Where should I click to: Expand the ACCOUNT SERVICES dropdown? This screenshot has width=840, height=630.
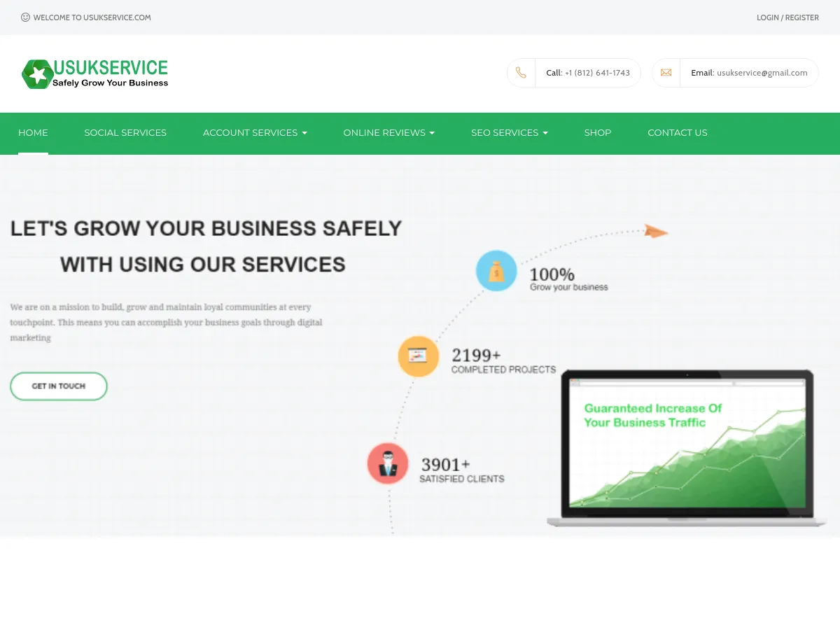coord(255,133)
